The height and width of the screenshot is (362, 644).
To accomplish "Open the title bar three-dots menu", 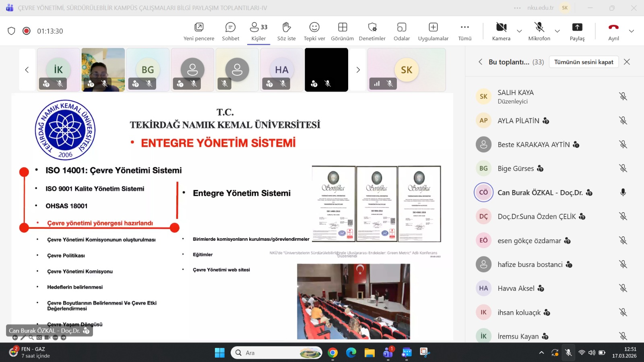I will pos(518,8).
